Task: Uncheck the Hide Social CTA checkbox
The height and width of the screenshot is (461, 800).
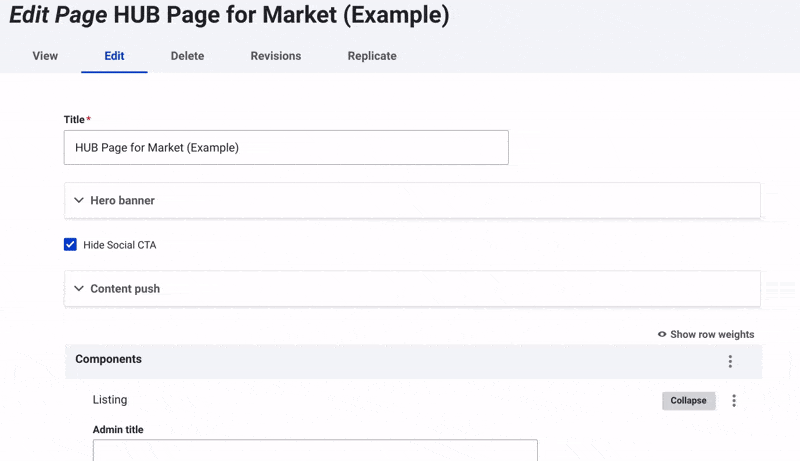Action: 70,244
